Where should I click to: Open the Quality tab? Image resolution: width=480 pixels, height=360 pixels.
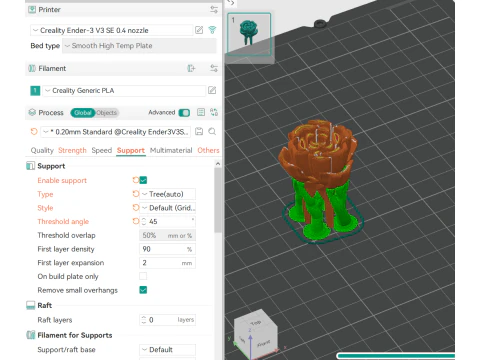42,150
